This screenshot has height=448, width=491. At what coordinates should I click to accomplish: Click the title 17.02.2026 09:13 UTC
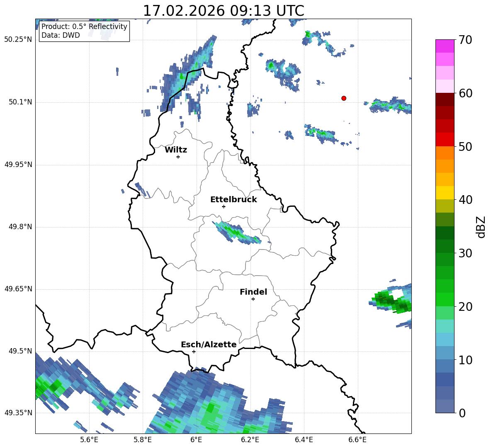pos(224,11)
